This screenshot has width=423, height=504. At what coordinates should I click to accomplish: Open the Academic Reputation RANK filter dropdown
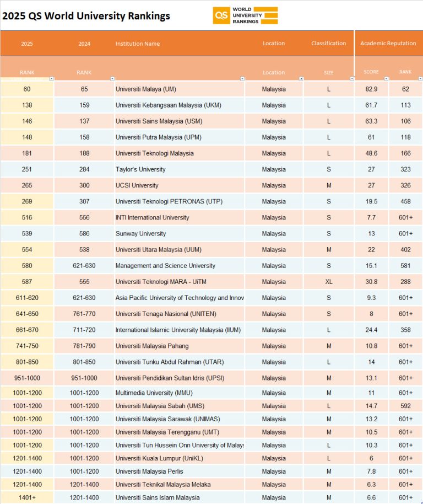click(420, 79)
